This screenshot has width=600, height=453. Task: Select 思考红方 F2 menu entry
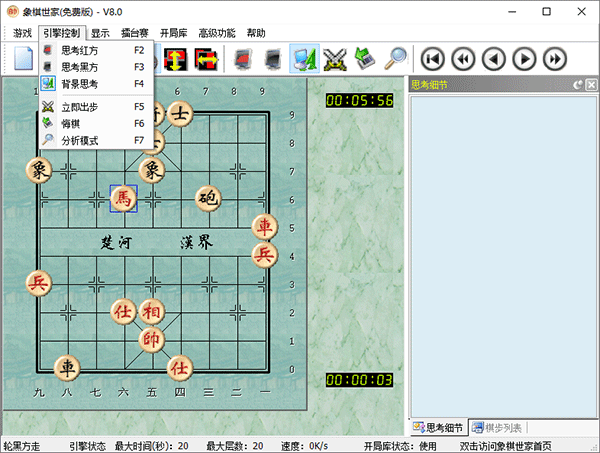(x=96, y=50)
